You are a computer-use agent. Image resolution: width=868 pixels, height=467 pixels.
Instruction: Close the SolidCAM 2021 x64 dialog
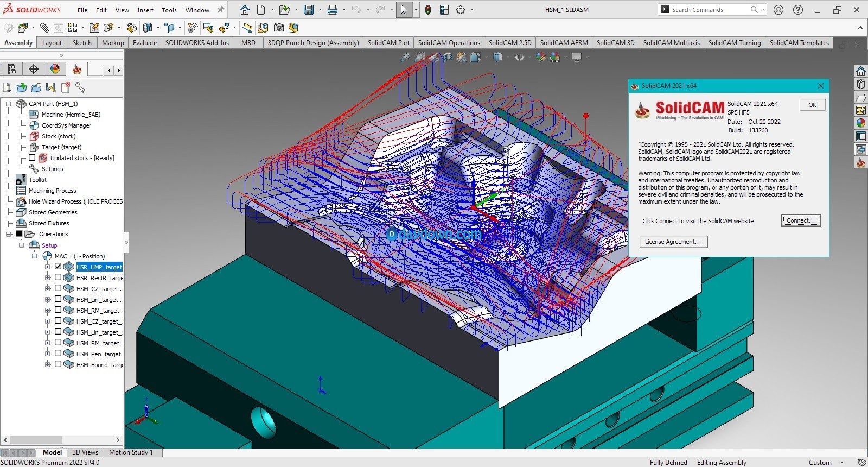[x=821, y=86]
